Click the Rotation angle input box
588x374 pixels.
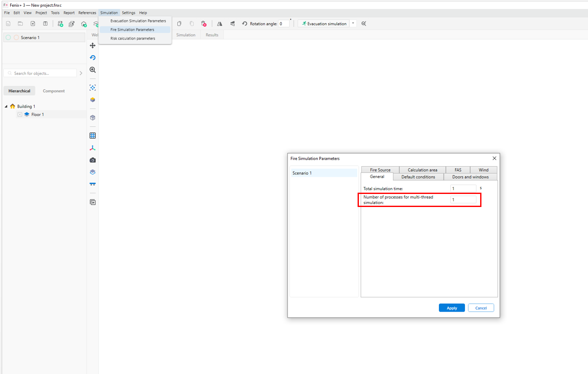283,24
